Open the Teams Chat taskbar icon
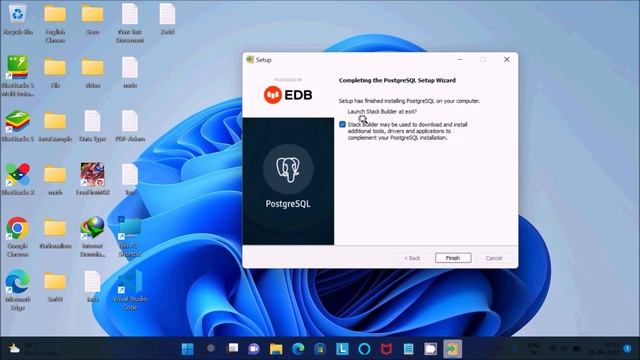 (x=254, y=349)
